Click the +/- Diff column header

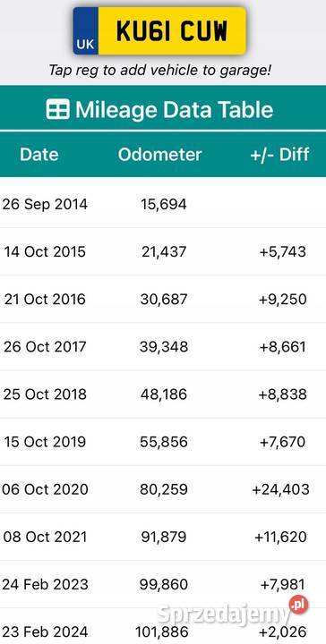279,155
